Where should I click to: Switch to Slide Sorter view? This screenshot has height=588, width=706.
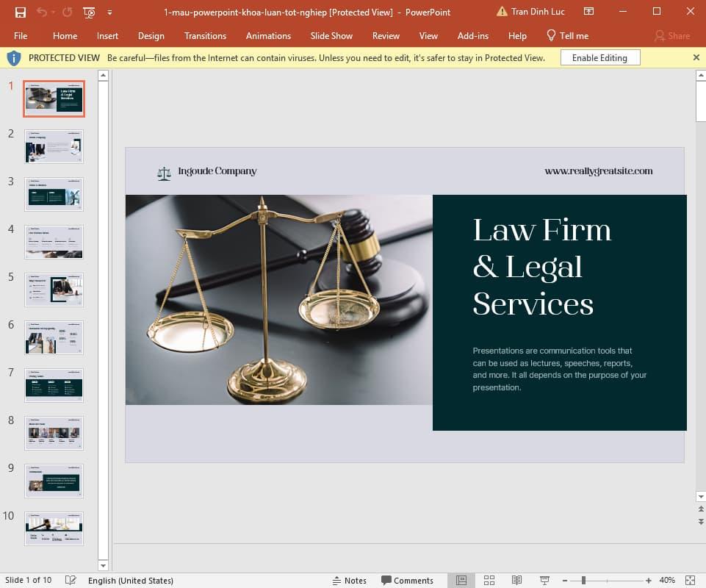(489, 580)
